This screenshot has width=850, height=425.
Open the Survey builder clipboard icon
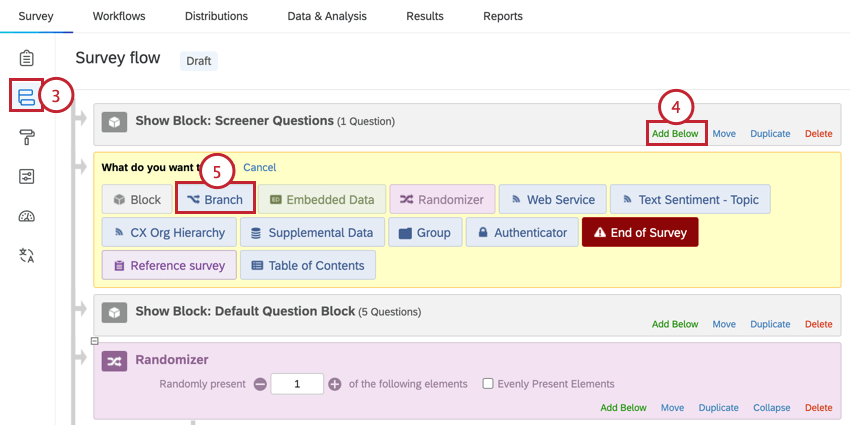(x=27, y=59)
